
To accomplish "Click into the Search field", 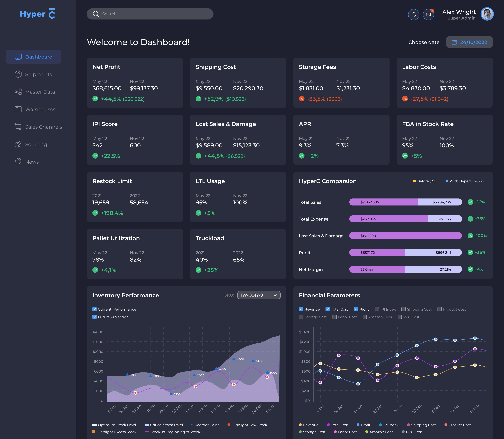I will (x=150, y=14).
